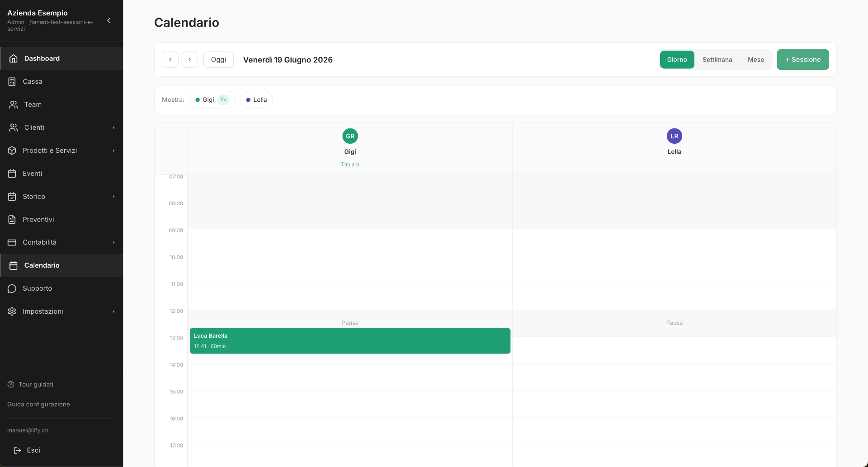Open the Luca Barella session block
Viewport: 868px width, 467px height.
[350, 341]
